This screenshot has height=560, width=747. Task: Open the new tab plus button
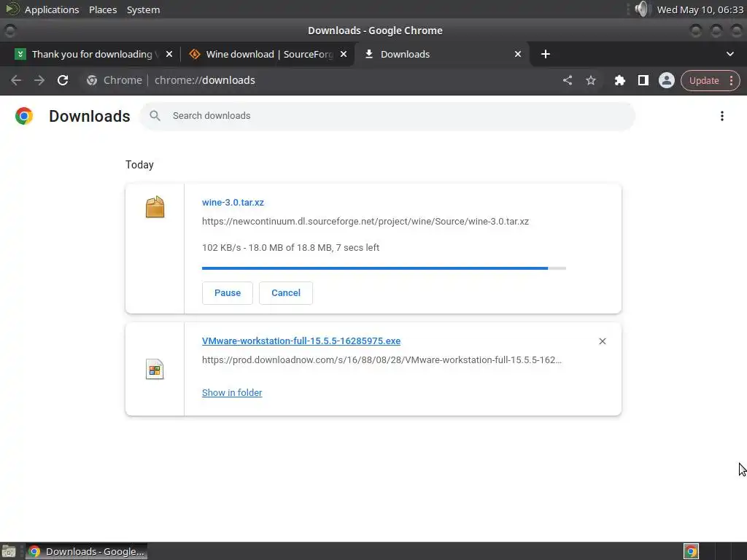point(546,54)
